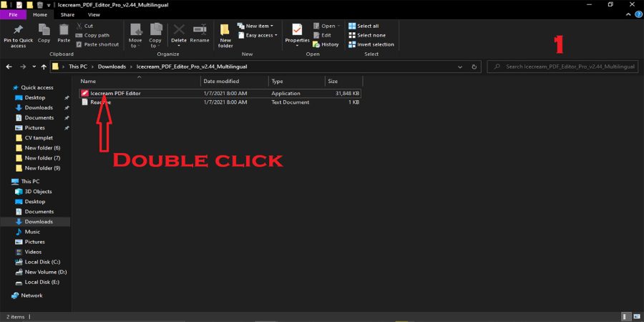The image size is (644, 322).
Task: Open the File tab
Action: pos(13,15)
